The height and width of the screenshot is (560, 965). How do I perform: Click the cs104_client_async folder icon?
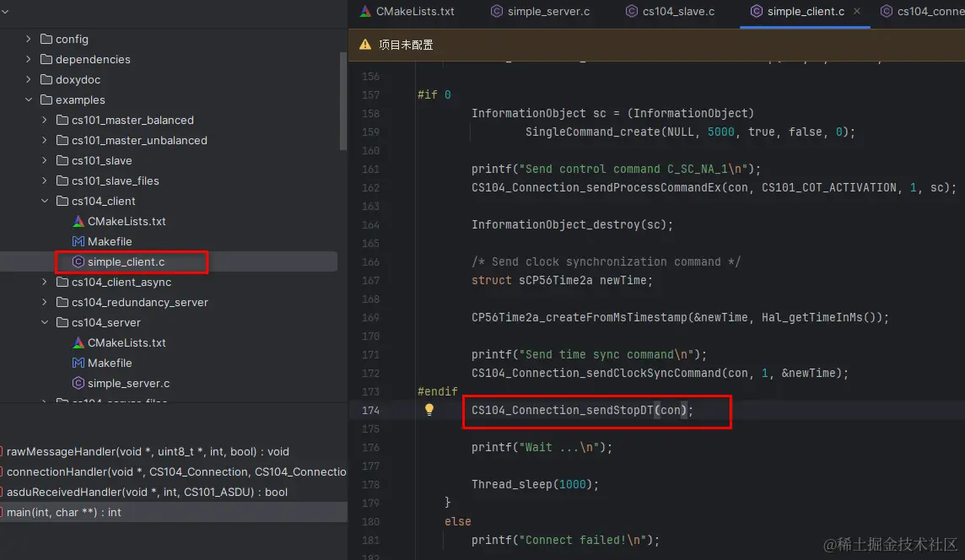point(62,282)
